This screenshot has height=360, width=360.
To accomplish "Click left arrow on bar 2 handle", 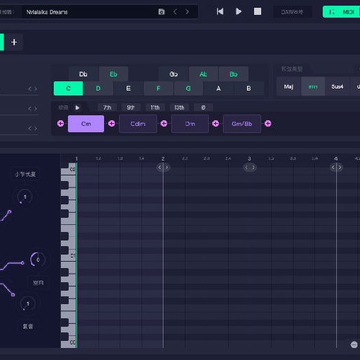I will pos(160,167).
